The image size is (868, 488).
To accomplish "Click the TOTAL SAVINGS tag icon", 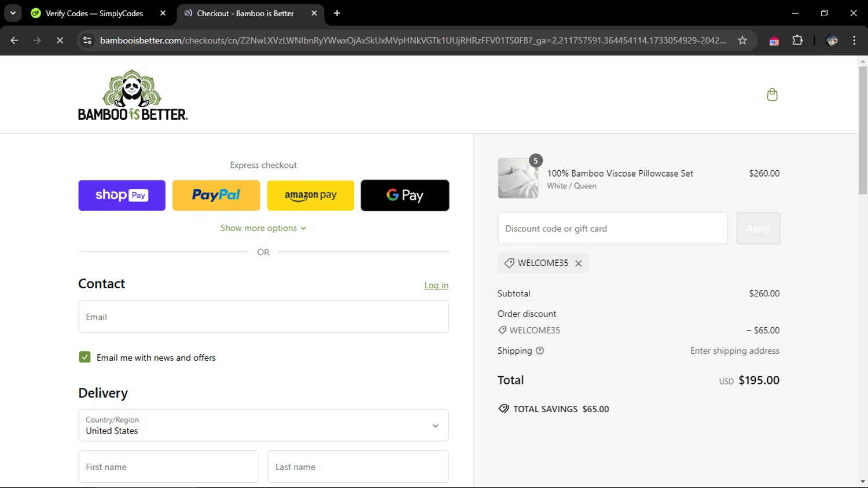I will tap(503, 409).
